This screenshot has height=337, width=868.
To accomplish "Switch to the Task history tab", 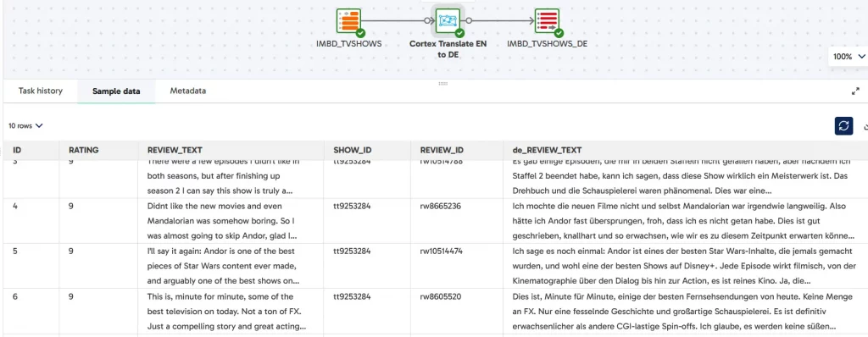I will coord(41,91).
